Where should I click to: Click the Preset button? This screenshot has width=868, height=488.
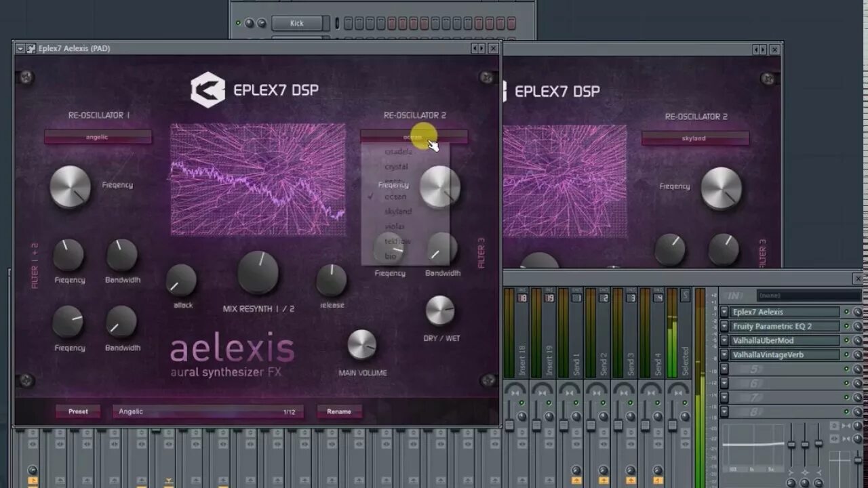(x=78, y=411)
